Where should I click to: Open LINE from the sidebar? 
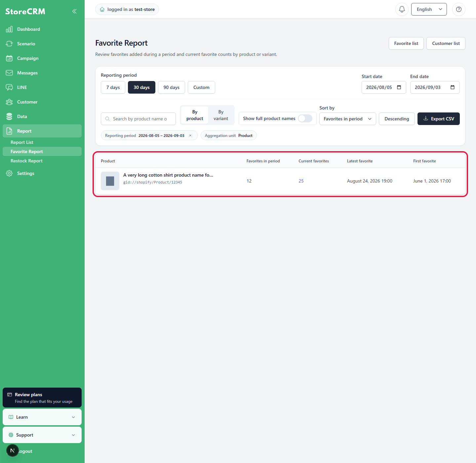click(x=42, y=87)
